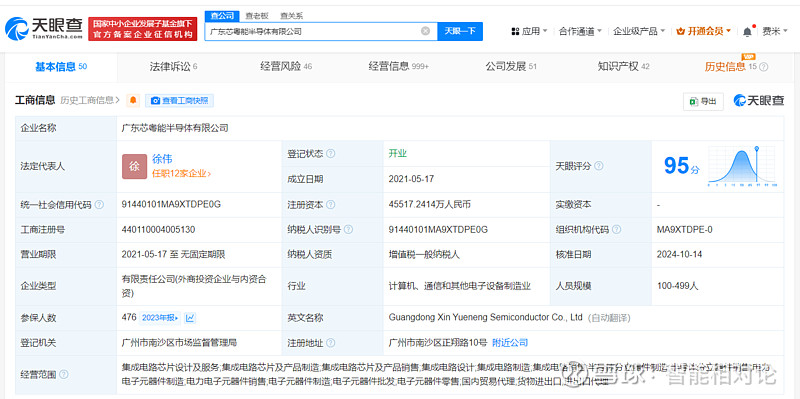
Task: Click the orange alert bell beside 历史工商信息
Action: point(133,101)
